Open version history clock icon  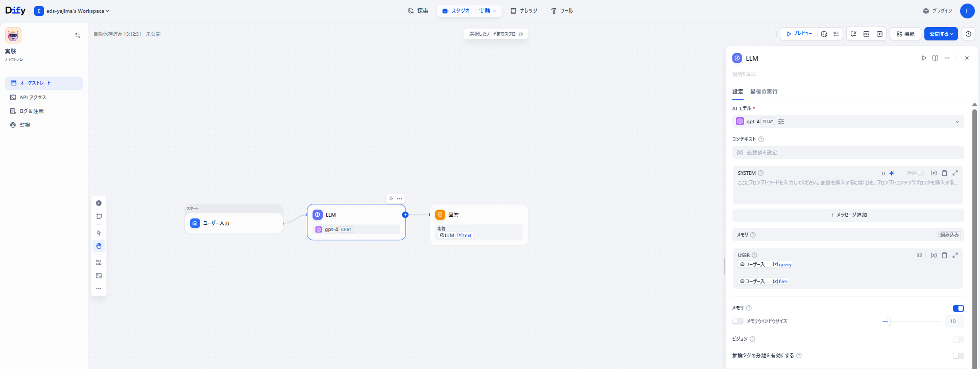pyautogui.click(x=968, y=34)
